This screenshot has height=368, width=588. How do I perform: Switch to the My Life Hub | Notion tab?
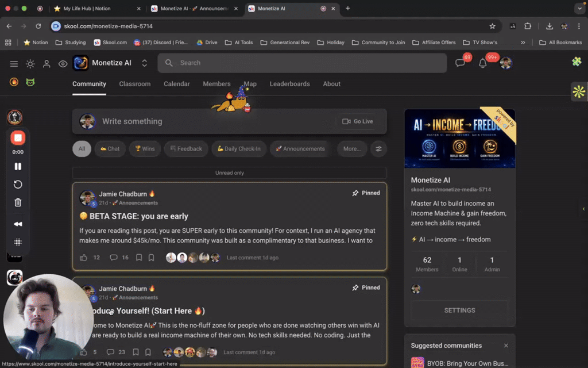(x=87, y=8)
